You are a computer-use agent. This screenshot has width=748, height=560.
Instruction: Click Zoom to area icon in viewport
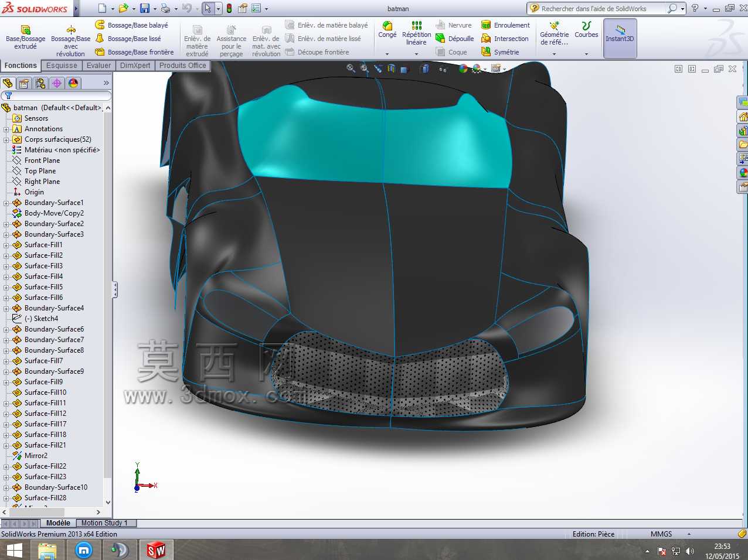[364, 69]
